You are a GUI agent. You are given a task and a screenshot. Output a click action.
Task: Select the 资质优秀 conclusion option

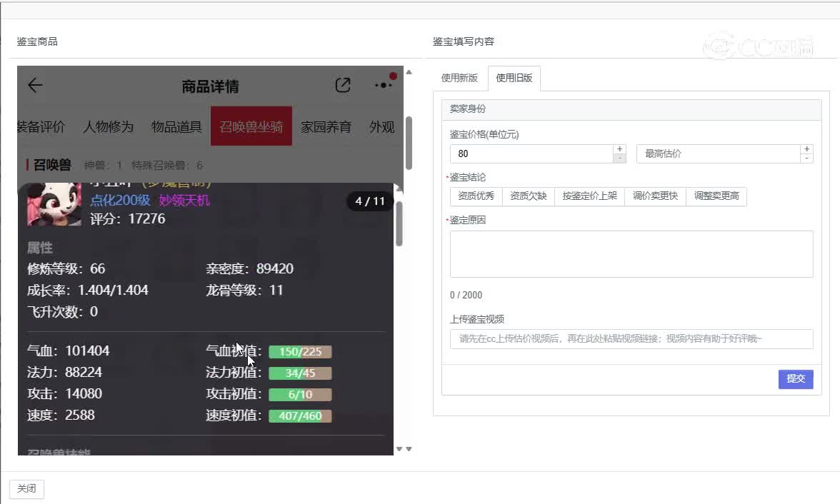click(x=476, y=196)
